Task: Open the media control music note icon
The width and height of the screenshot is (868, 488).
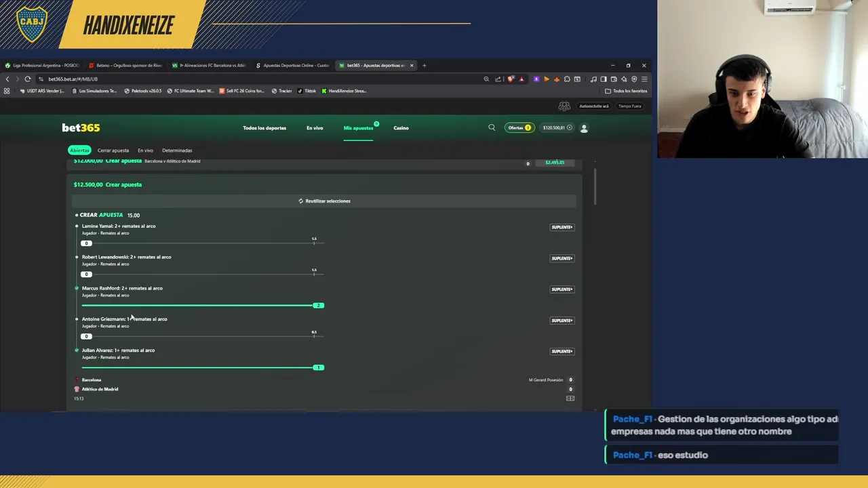Action: (593, 79)
